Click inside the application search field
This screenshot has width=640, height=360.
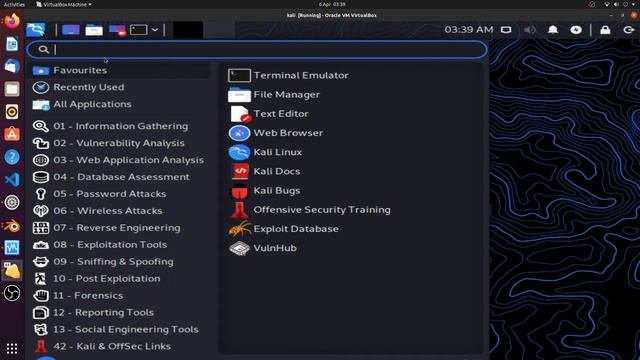point(257,49)
